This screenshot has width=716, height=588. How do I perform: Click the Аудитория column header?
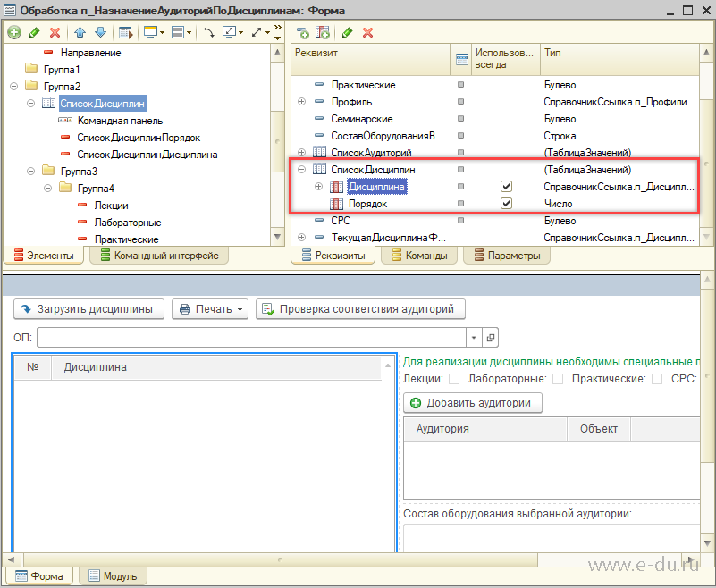pyautogui.click(x=485, y=429)
